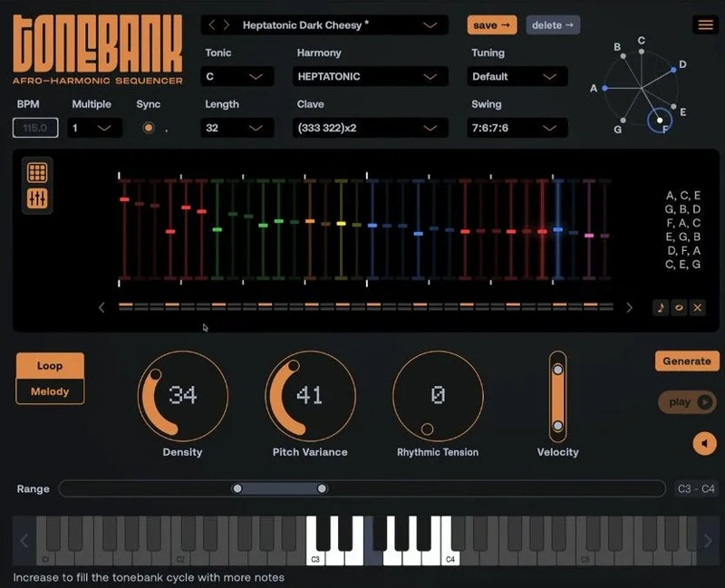Open the hamburger menu

click(x=706, y=24)
